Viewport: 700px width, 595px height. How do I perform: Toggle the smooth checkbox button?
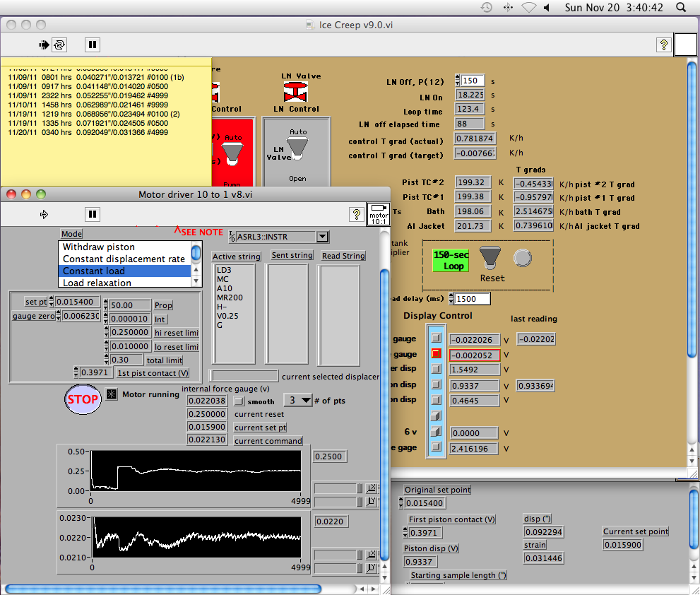pos(239,401)
